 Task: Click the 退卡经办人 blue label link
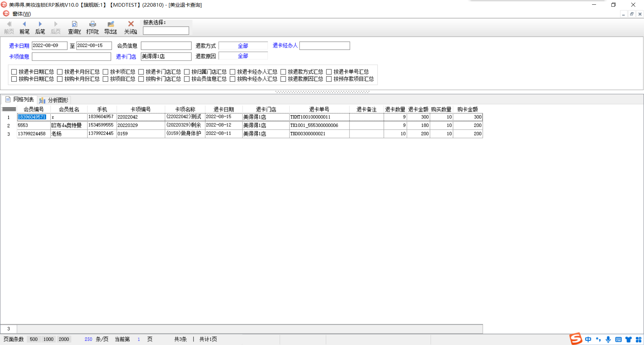coord(285,46)
